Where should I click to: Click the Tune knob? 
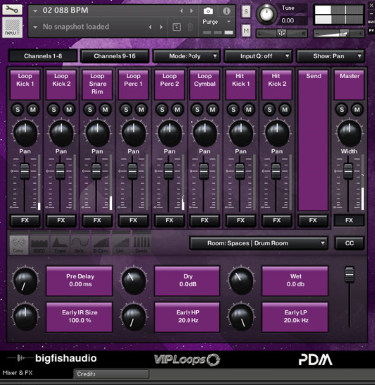[266, 14]
